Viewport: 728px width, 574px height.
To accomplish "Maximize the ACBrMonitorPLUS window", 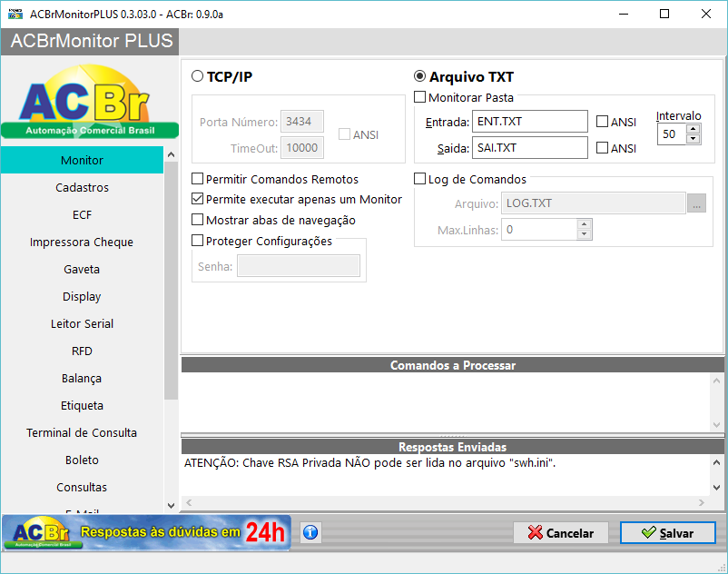I will [664, 14].
